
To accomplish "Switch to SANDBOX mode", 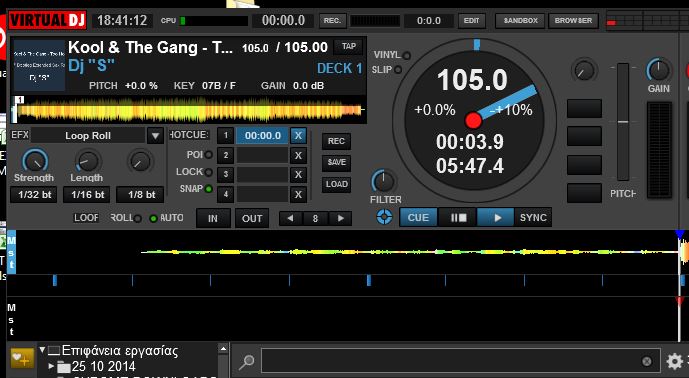I will [520, 21].
